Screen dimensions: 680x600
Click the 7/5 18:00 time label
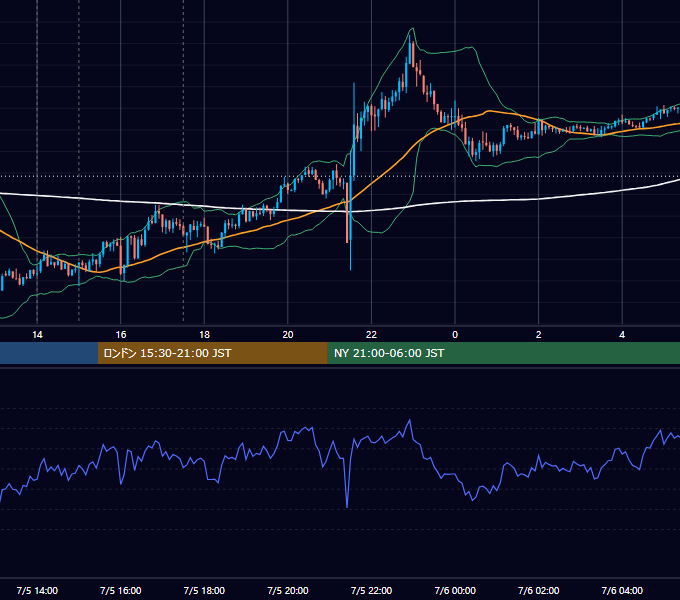pos(204,590)
